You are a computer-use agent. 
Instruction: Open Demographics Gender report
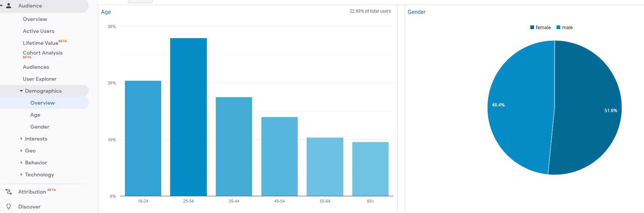(40, 127)
